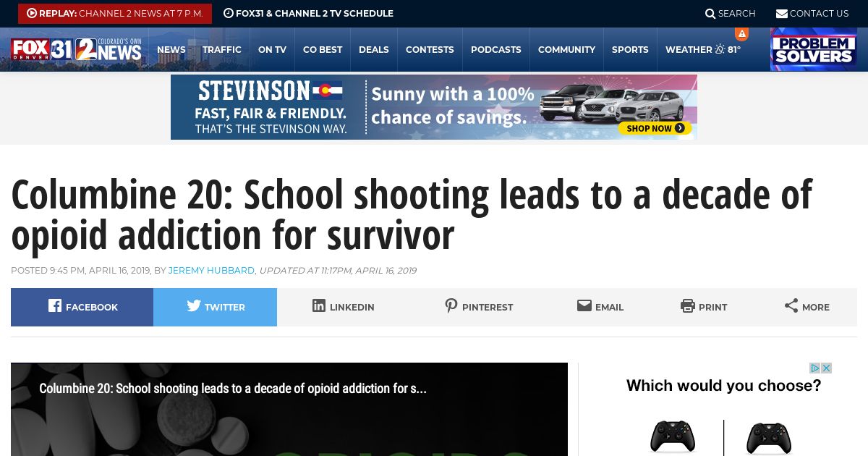This screenshot has height=456, width=868.
Task: Click the AdChoices info icon
Action: 814,368
